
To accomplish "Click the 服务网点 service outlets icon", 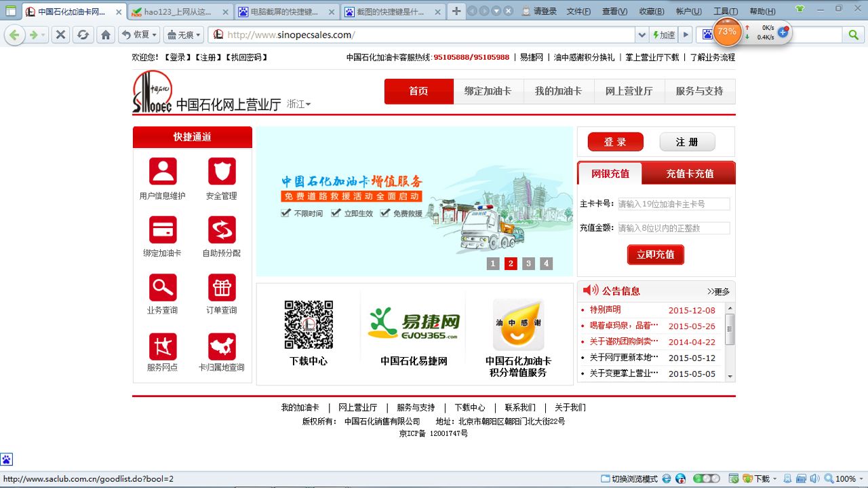I will [163, 346].
